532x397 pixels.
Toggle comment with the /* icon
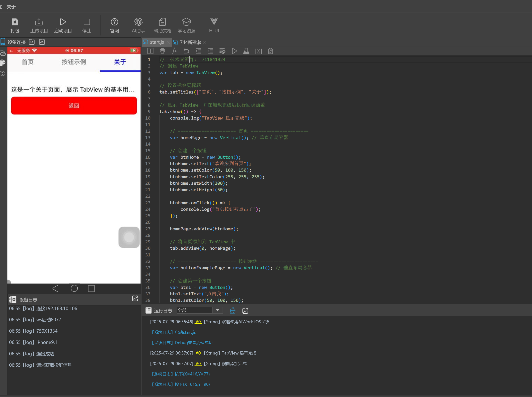click(174, 51)
